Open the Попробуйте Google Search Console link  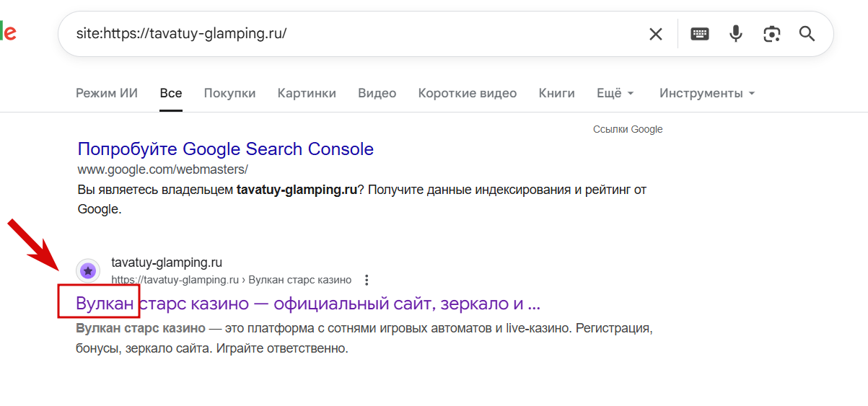pyautogui.click(x=225, y=149)
